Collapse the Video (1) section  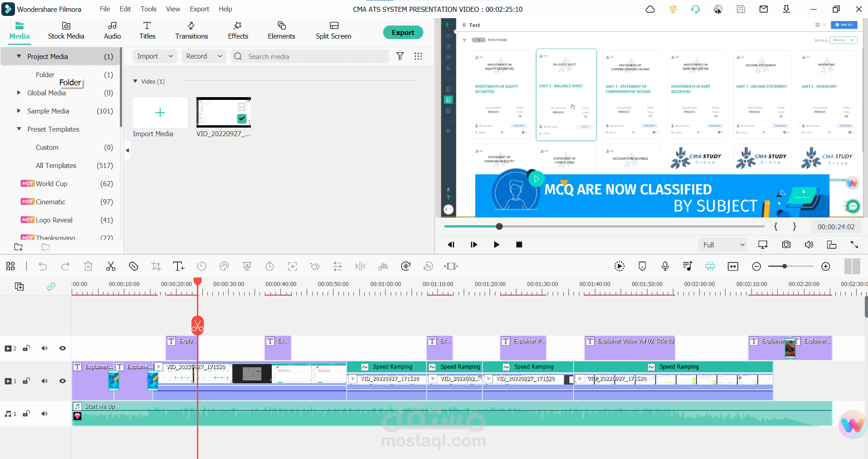[135, 81]
